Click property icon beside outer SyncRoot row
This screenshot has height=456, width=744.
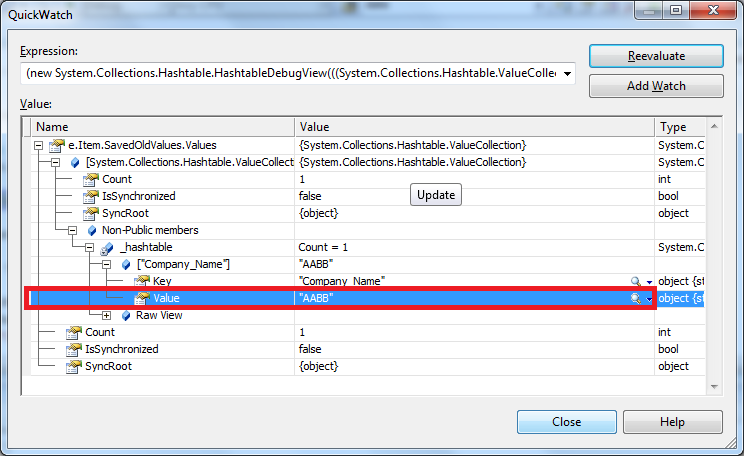coord(74,367)
